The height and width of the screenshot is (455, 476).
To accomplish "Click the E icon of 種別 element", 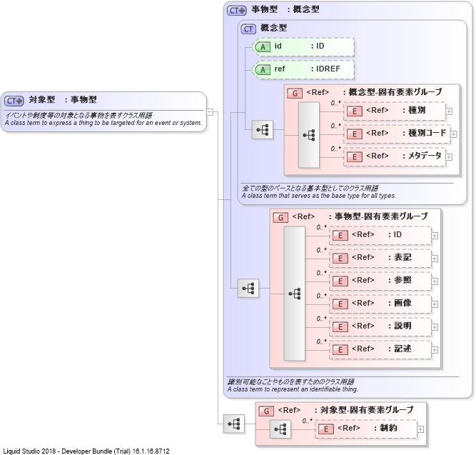I will tap(354, 111).
